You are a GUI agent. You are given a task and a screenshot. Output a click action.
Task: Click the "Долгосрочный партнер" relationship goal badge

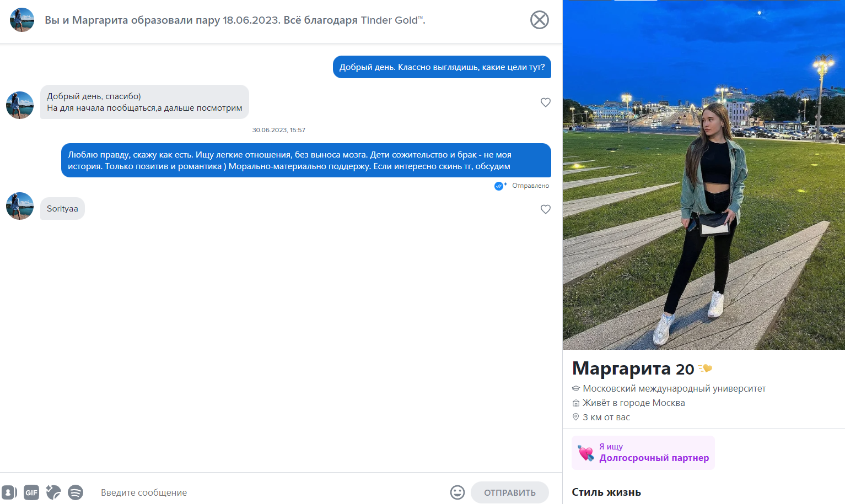tap(643, 453)
